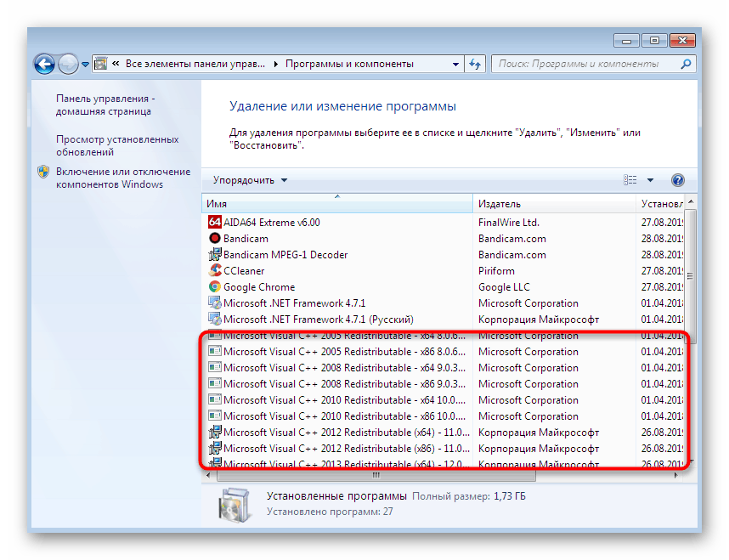
Task: Click publisher FinalWire Ltd.
Action: point(509,223)
